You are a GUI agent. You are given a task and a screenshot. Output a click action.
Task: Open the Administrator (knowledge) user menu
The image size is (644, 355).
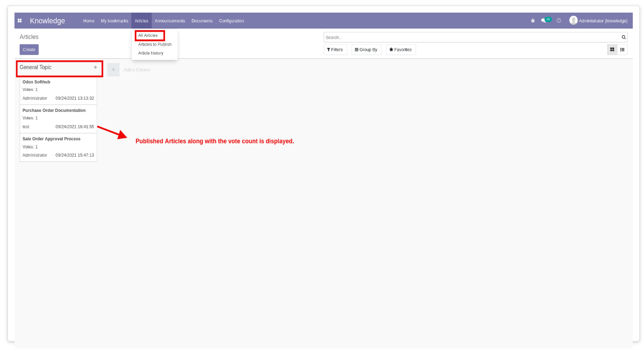[x=598, y=21]
